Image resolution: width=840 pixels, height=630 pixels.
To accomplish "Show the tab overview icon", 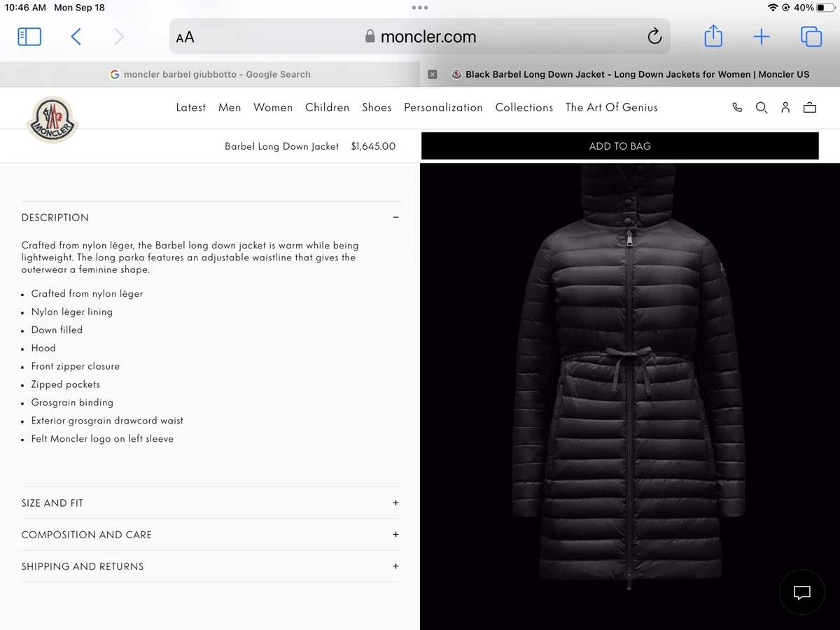I will click(811, 36).
